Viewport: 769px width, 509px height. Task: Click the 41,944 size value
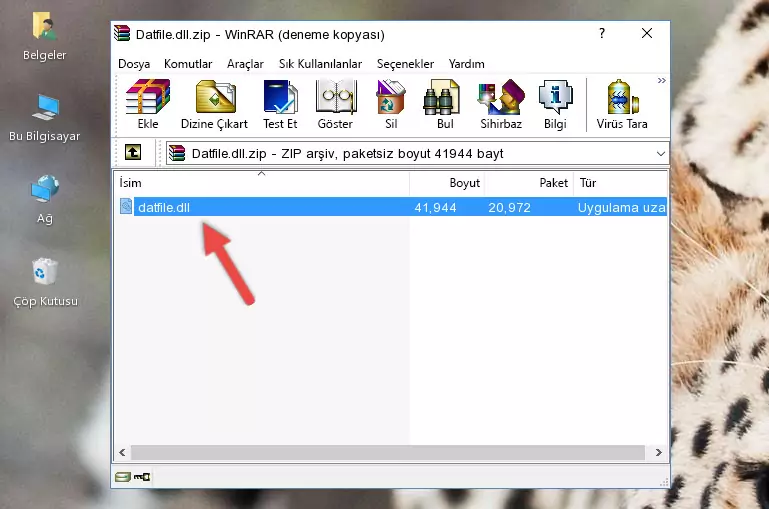435,208
